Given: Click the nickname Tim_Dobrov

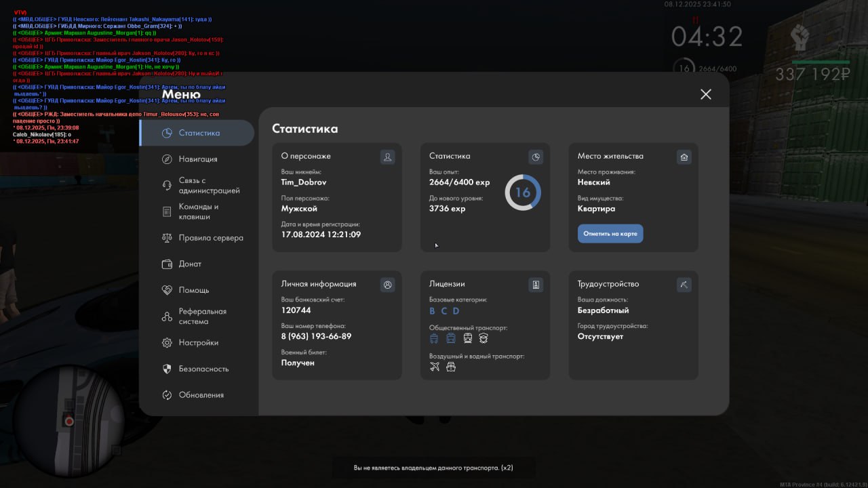Looking at the screenshot, I should pyautogui.click(x=304, y=182).
